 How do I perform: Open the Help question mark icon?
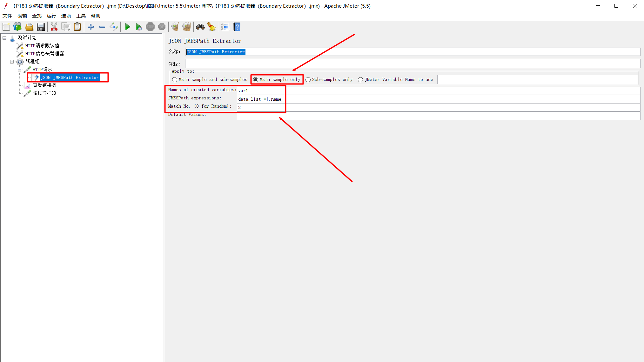click(237, 27)
